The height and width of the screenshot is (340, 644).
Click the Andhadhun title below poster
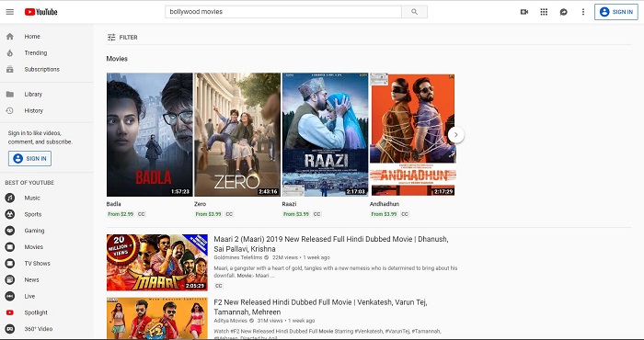(x=385, y=204)
